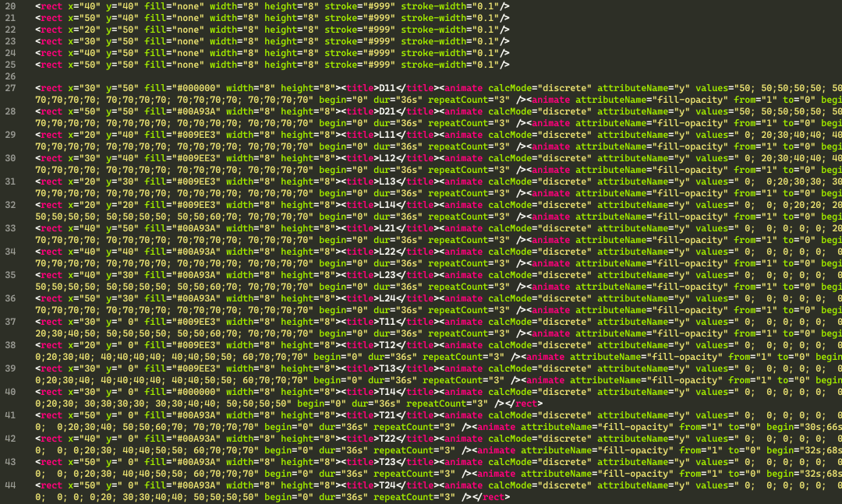Click the L24 title text
This screenshot has width=842, height=504.
point(385,298)
